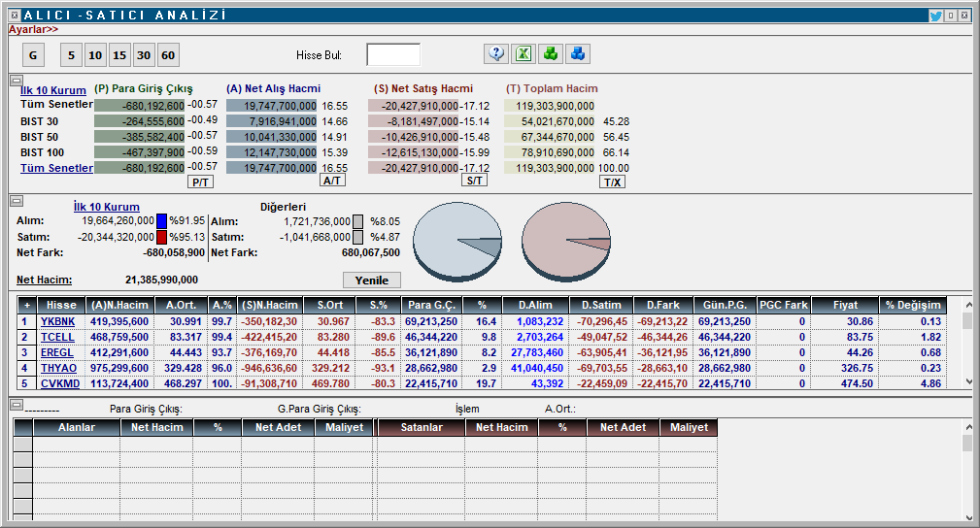Open the Twitter bird icon
Image resolution: width=980 pixels, height=528 pixels.
click(x=935, y=16)
